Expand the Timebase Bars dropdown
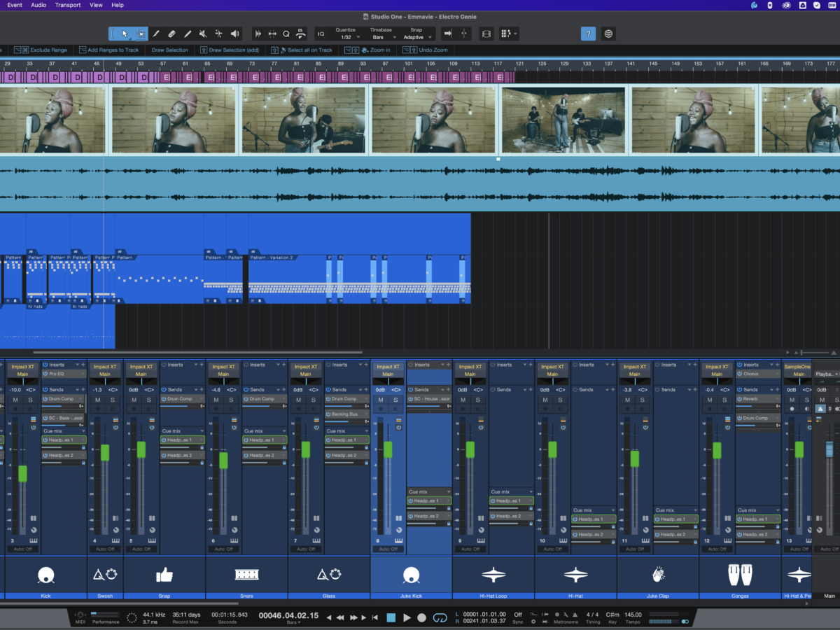Viewport: 840px width, 630px height. coord(381,37)
